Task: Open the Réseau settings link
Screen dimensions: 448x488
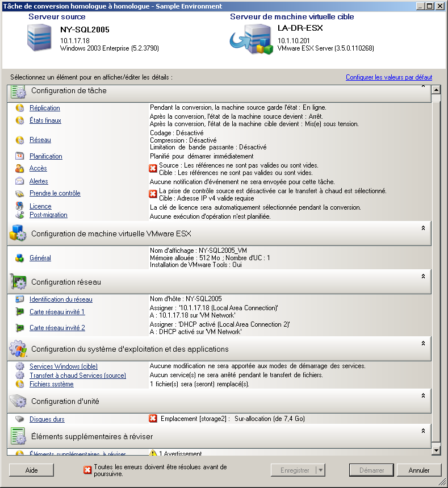Action: click(40, 140)
